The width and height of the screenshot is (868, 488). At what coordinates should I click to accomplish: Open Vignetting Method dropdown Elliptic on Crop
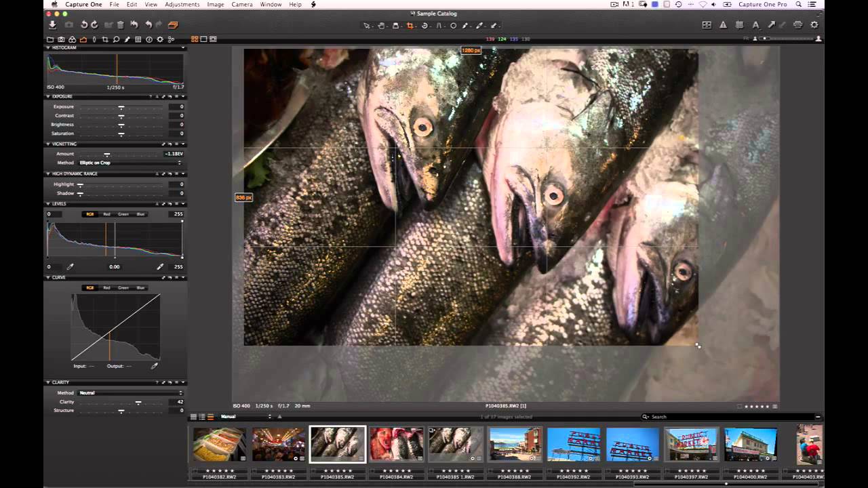(130, 163)
